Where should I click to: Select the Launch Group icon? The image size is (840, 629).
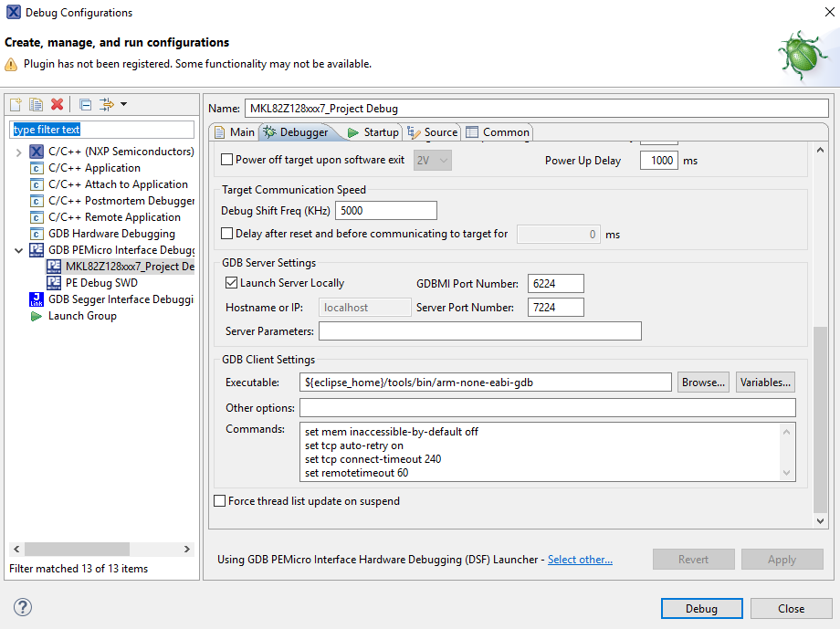coord(37,316)
